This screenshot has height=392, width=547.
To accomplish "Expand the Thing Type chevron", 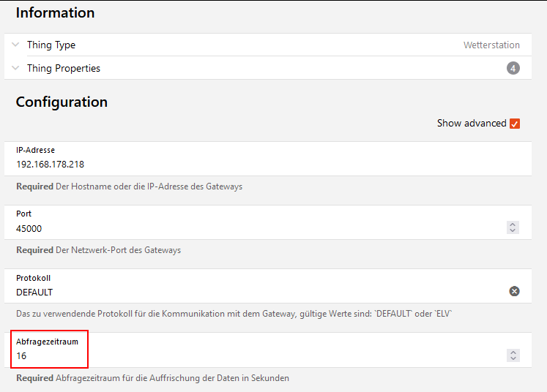I will pyautogui.click(x=16, y=45).
